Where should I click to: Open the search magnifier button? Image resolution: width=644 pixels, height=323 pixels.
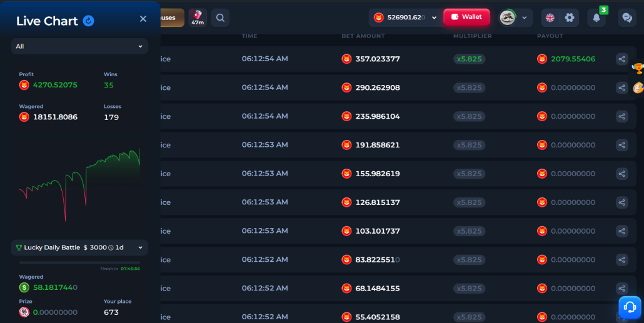tap(220, 17)
